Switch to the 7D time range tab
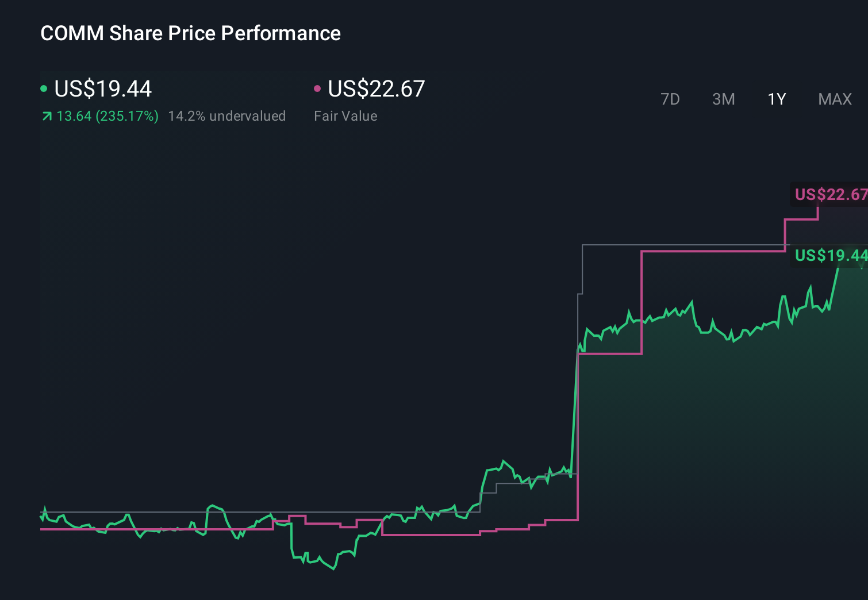 (x=671, y=99)
